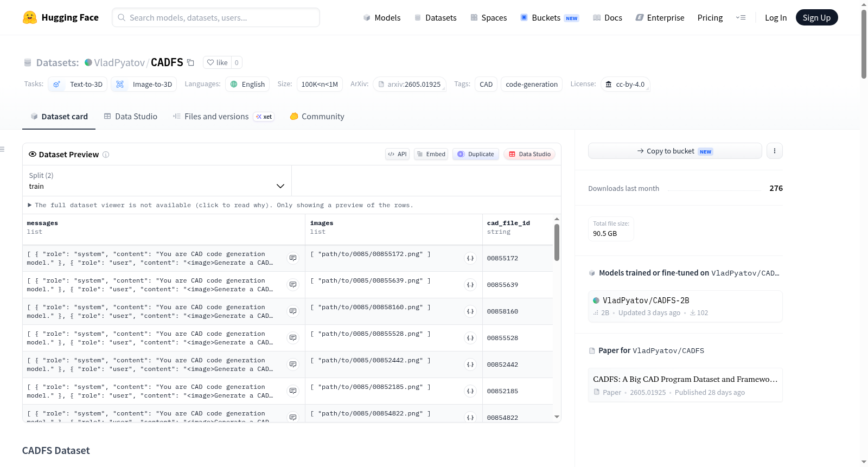The image size is (868, 467).
Task: View images JSON for 00855528.png row
Action: tap(470, 338)
